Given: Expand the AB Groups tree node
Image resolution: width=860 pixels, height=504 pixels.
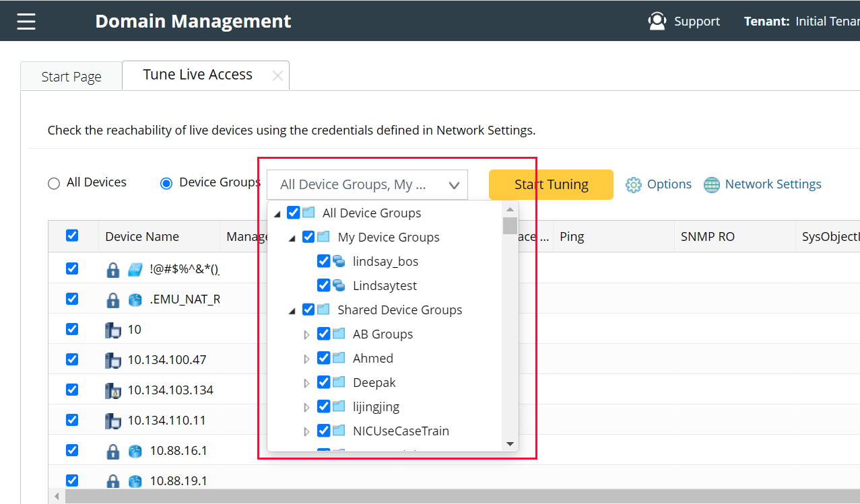Looking at the screenshot, I should tap(306, 334).
